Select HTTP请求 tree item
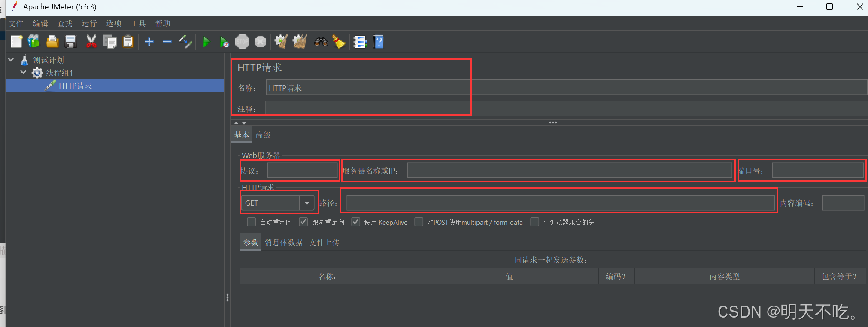The height and width of the screenshot is (327, 868). 75,86
